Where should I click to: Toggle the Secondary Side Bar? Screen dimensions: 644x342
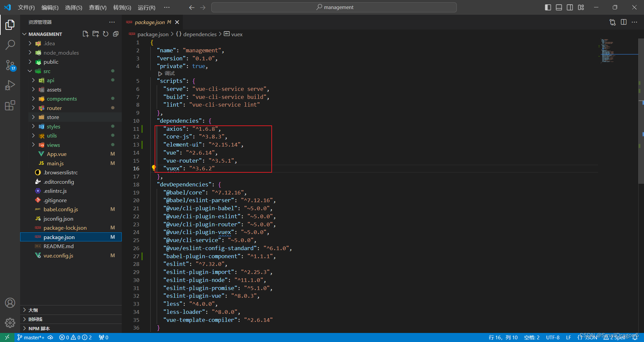tap(570, 7)
